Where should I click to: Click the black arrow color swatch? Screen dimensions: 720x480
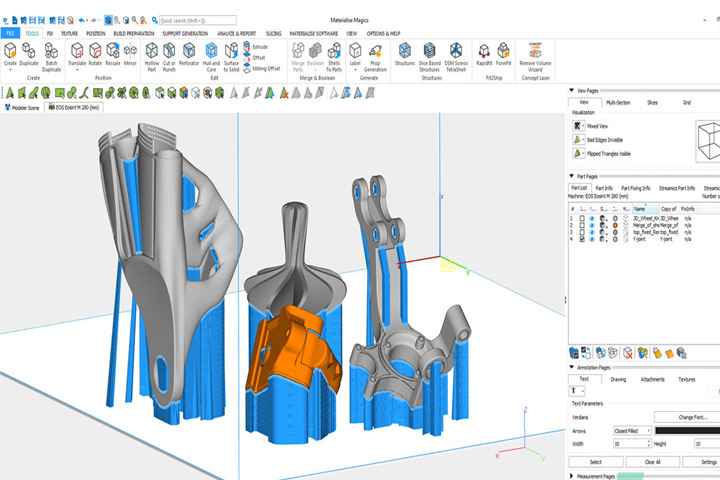click(x=687, y=431)
